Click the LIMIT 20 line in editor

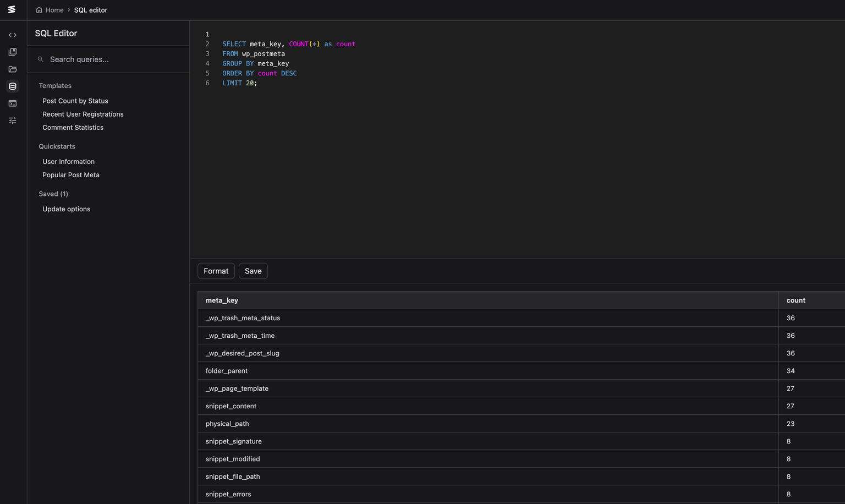click(240, 83)
